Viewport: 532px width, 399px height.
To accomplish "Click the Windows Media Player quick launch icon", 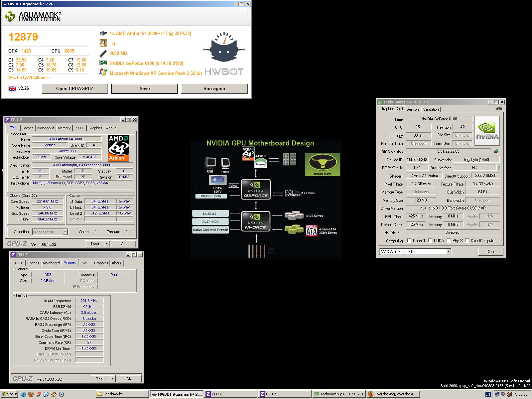I will (x=61, y=394).
